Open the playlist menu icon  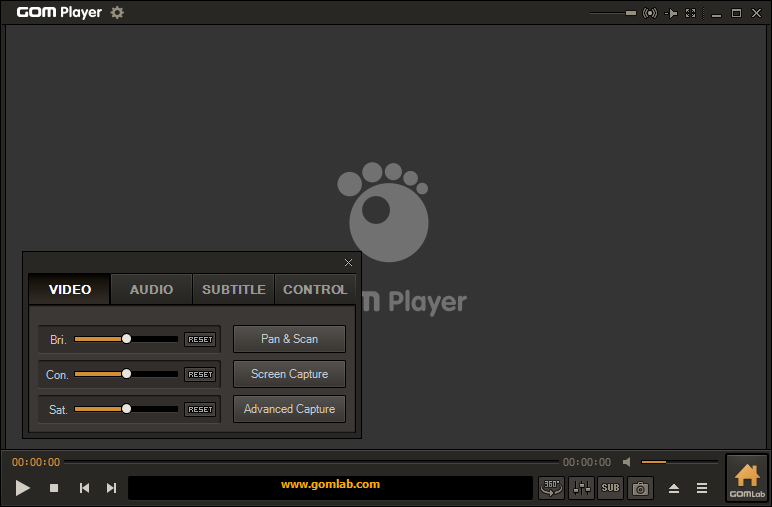click(x=702, y=488)
